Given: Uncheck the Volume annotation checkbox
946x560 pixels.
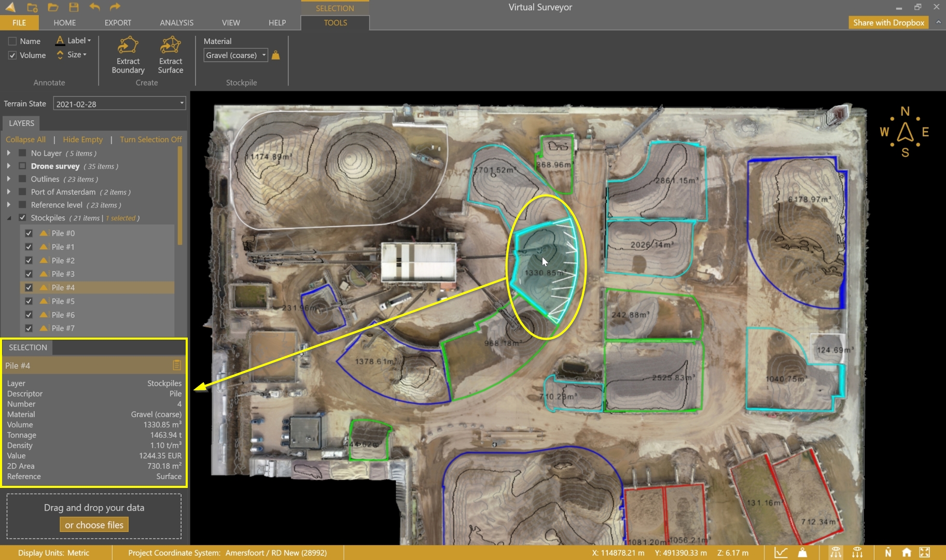Looking at the screenshot, I should pos(12,55).
